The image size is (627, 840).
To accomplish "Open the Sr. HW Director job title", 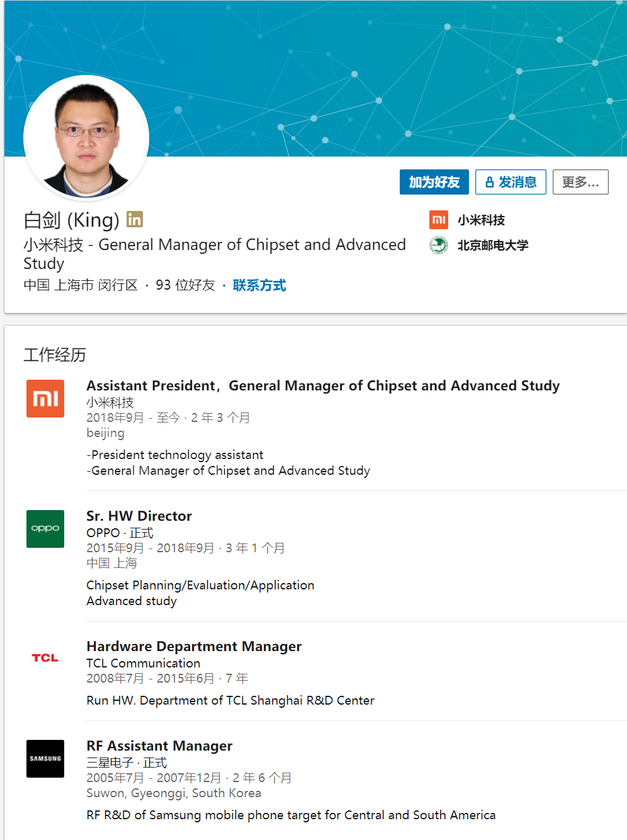I will (x=139, y=516).
